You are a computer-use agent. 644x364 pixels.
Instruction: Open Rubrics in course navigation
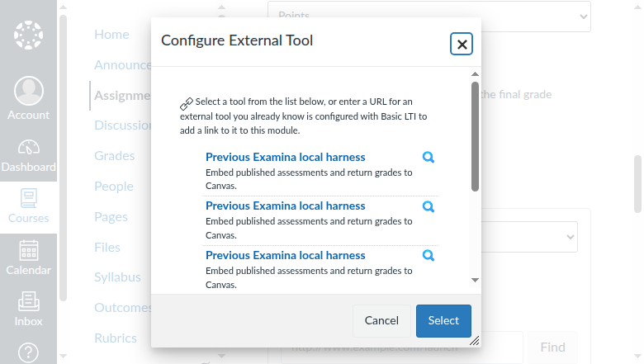pyautogui.click(x=116, y=338)
